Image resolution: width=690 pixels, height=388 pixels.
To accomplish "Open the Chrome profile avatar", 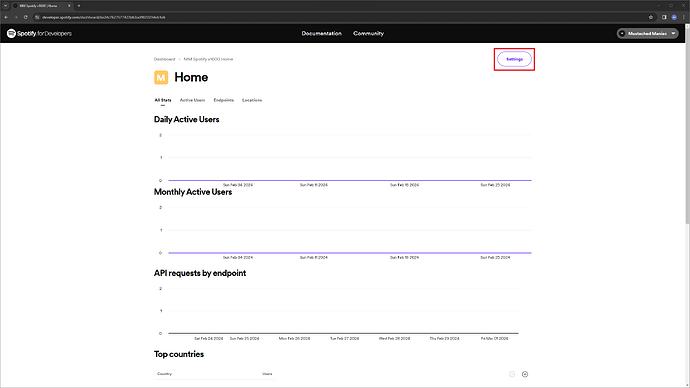I will [x=674, y=17].
